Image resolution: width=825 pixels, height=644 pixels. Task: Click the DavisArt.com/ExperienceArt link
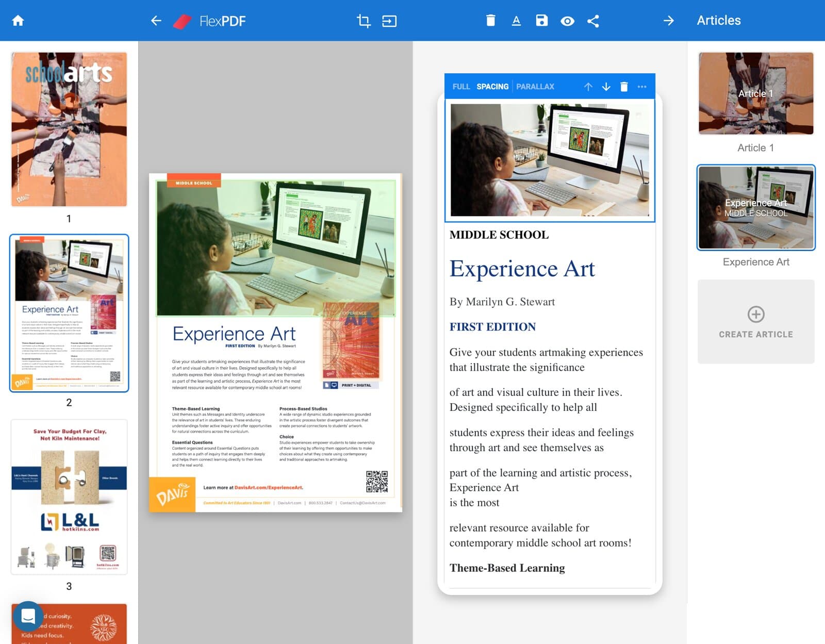pos(269,487)
